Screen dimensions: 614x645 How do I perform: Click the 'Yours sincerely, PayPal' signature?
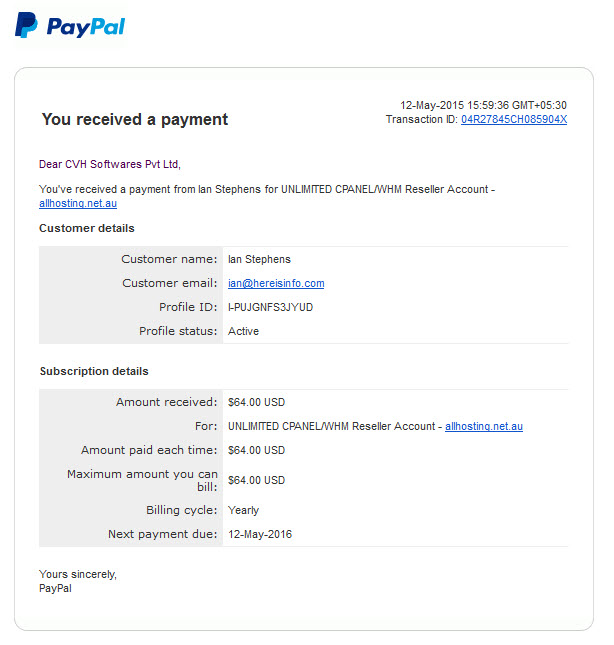click(x=78, y=581)
